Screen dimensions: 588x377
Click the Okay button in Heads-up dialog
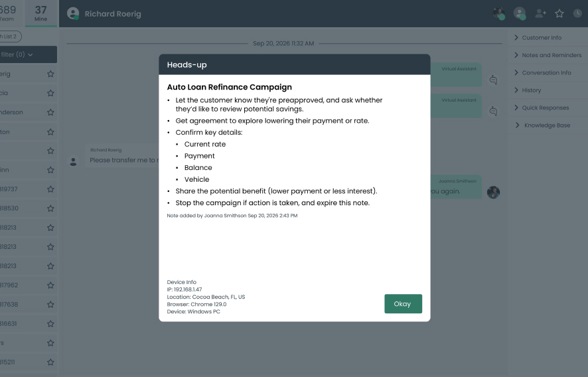coord(403,304)
